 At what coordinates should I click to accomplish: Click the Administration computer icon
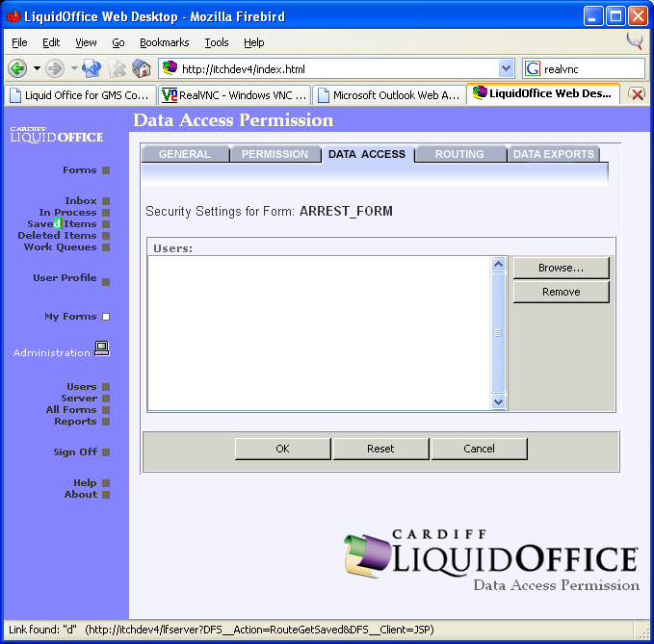tap(101, 349)
